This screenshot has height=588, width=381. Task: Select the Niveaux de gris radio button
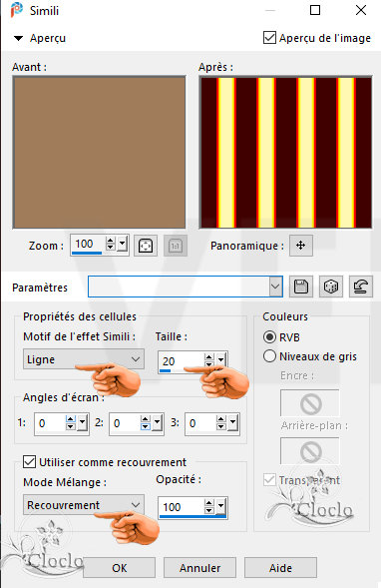click(x=269, y=355)
